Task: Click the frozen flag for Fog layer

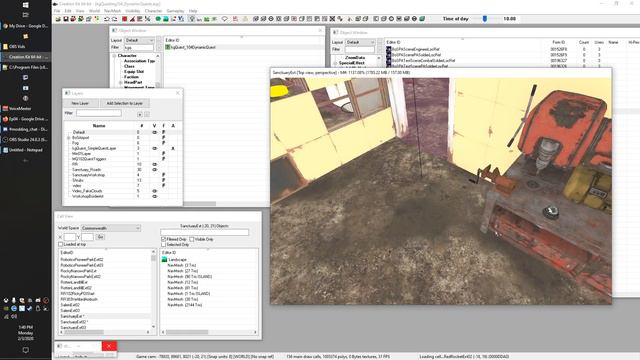Action: 163,143
